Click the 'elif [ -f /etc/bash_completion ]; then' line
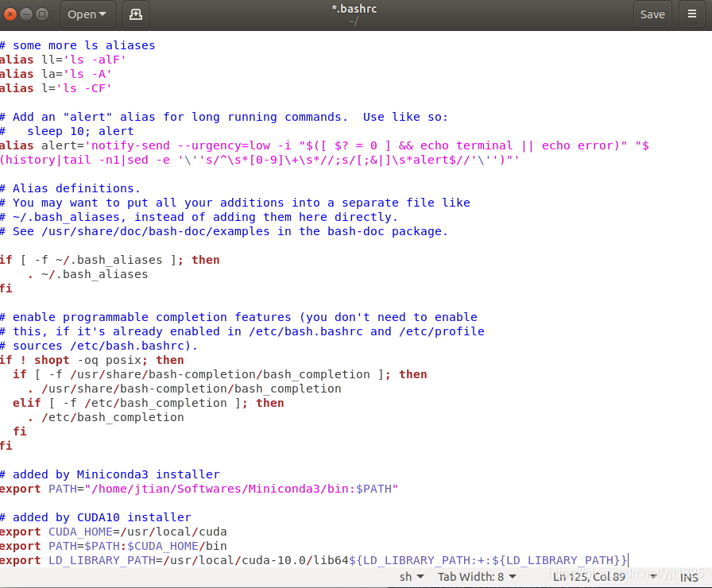 pyautogui.click(x=149, y=403)
